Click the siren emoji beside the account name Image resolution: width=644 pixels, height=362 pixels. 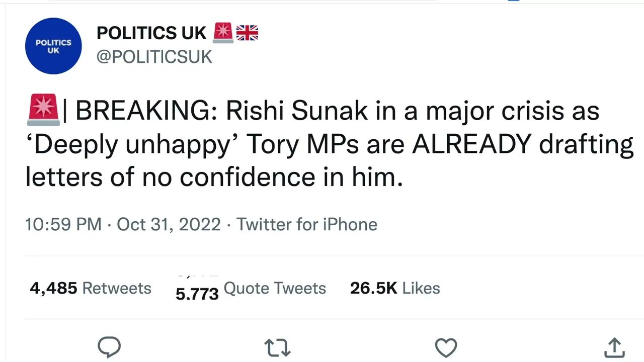223,33
